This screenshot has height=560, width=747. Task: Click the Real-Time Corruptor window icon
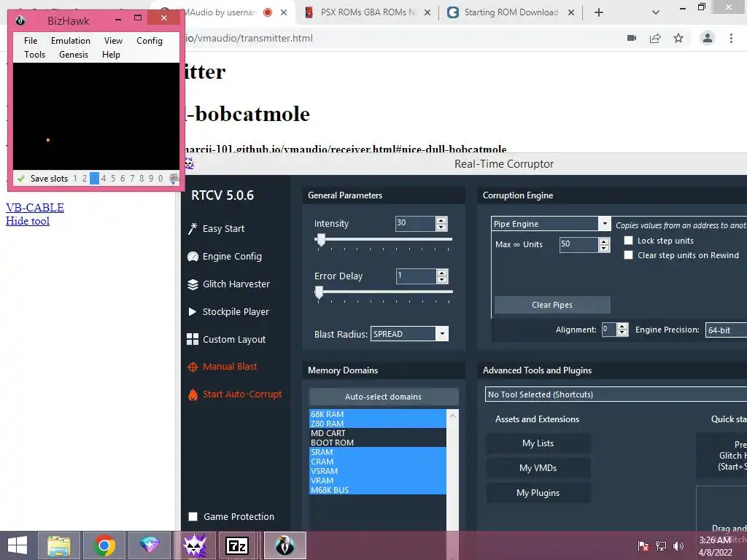(x=189, y=164)
